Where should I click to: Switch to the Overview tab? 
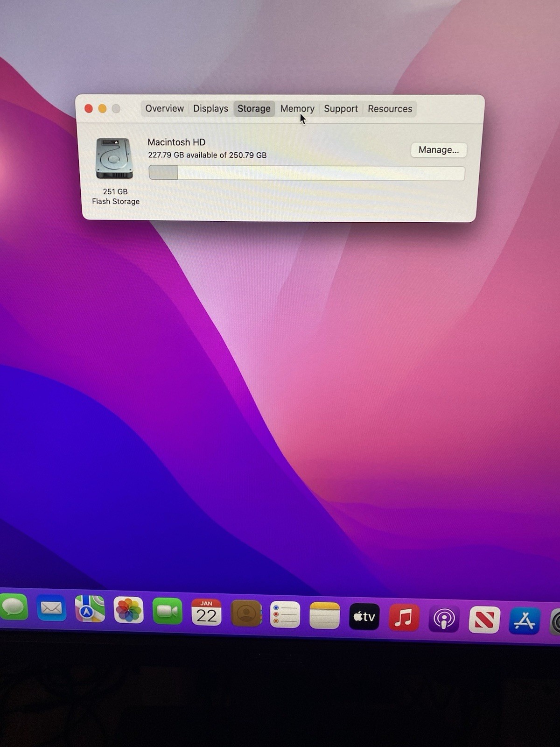[x=164, y=108]
